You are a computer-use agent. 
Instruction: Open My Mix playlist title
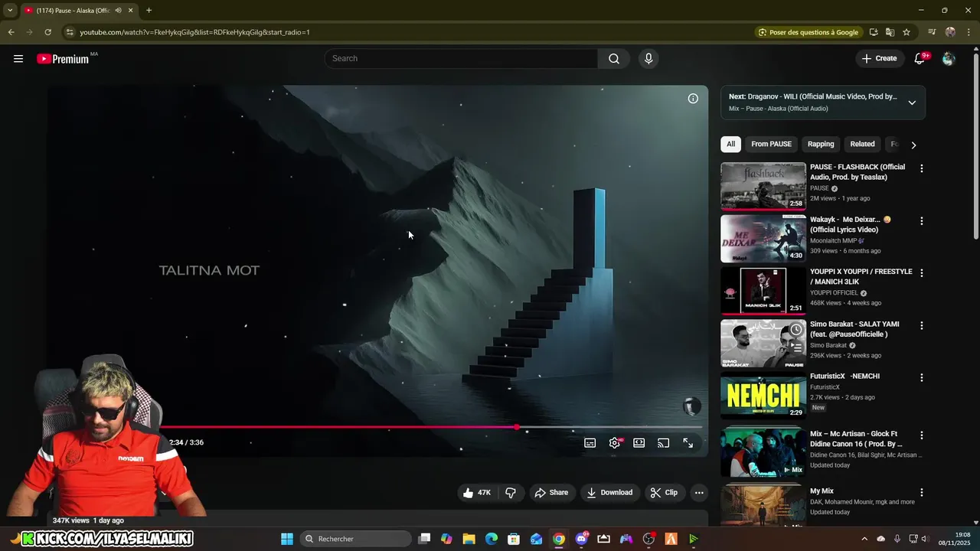click(x=822, y=491)
